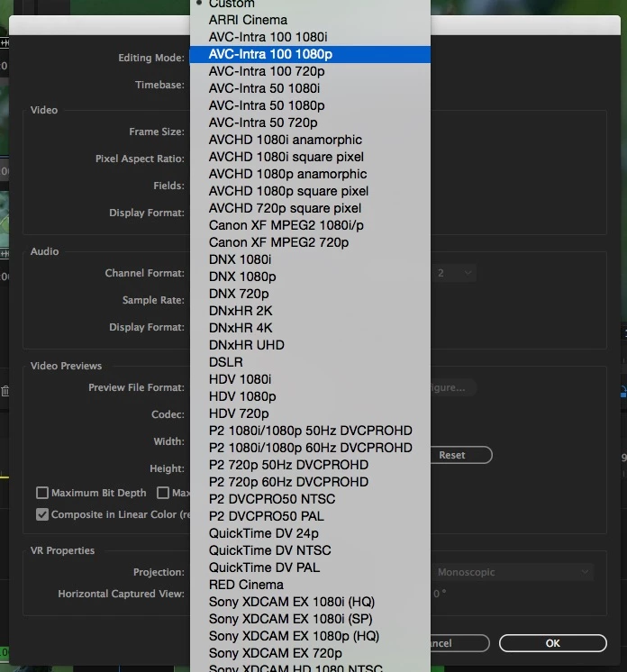Select Sony XDCAM EX 1080i (HQ)
This screenshot has height=672, width=627.
click(x=310, y=602)
